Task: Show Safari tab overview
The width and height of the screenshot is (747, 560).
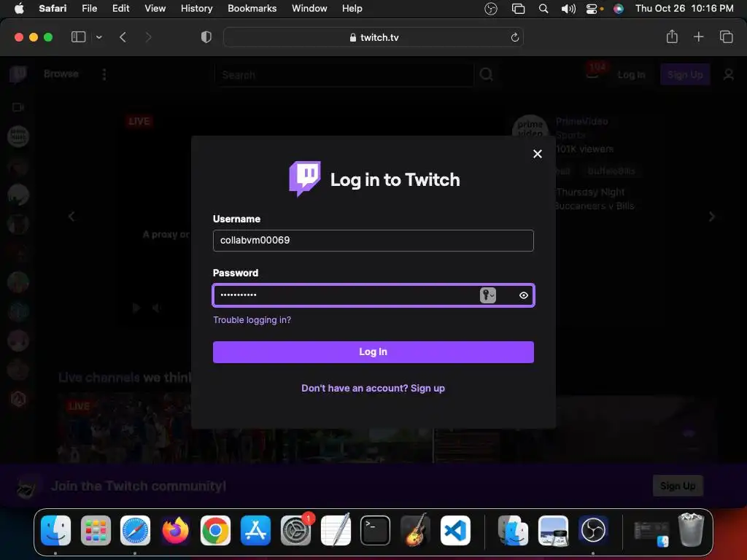Action: (x=726, y=36)
